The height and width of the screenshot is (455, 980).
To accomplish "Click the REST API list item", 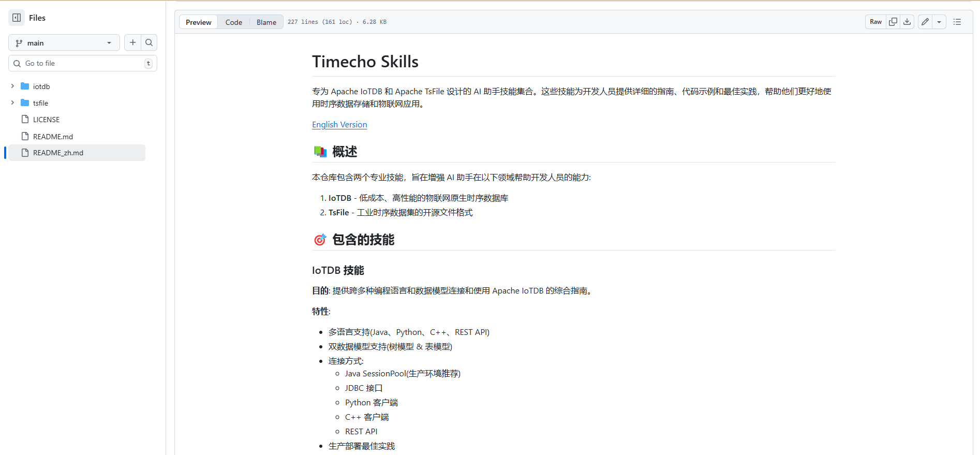I will coord(361,432).
